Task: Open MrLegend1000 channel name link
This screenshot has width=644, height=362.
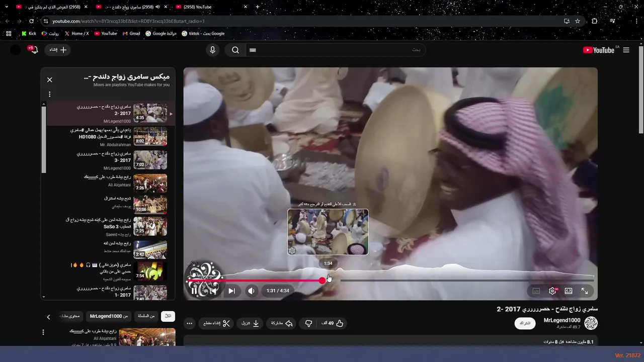Action: click(562, 320)
